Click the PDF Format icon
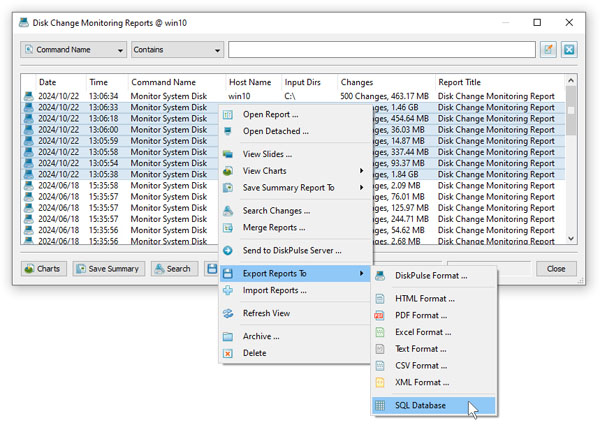Screen dimensions: 600x425 click(380, 316)
